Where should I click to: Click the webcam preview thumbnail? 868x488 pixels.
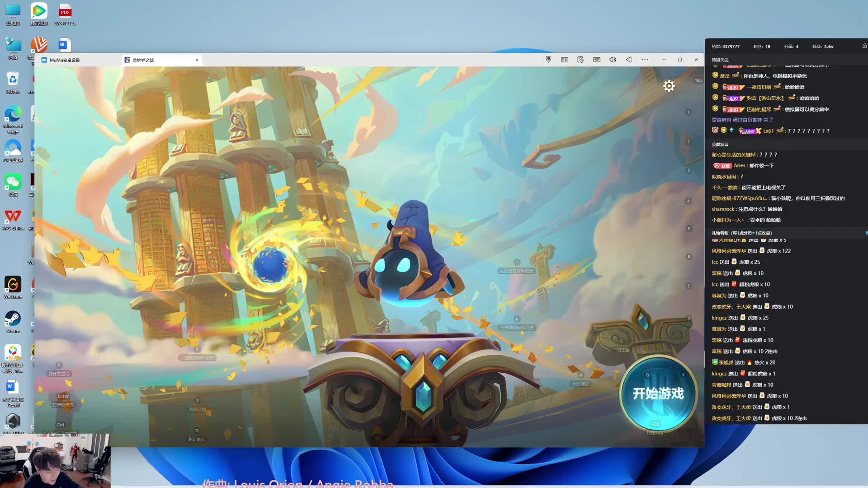coord(55,460)
